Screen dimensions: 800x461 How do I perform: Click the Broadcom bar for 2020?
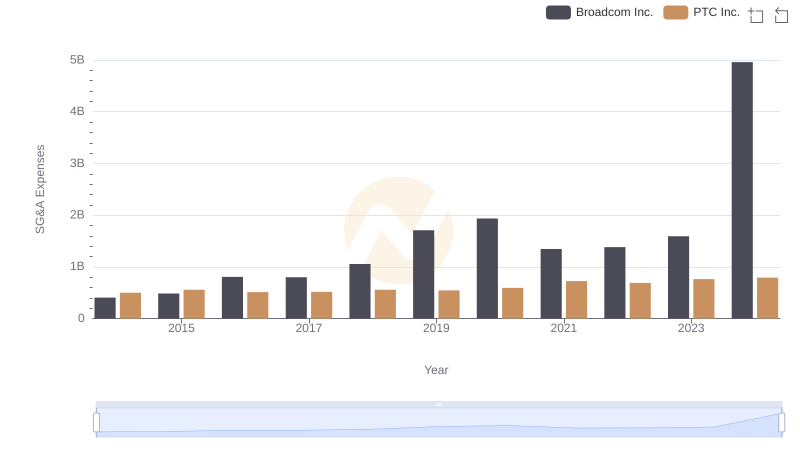[x=487, y=268]
